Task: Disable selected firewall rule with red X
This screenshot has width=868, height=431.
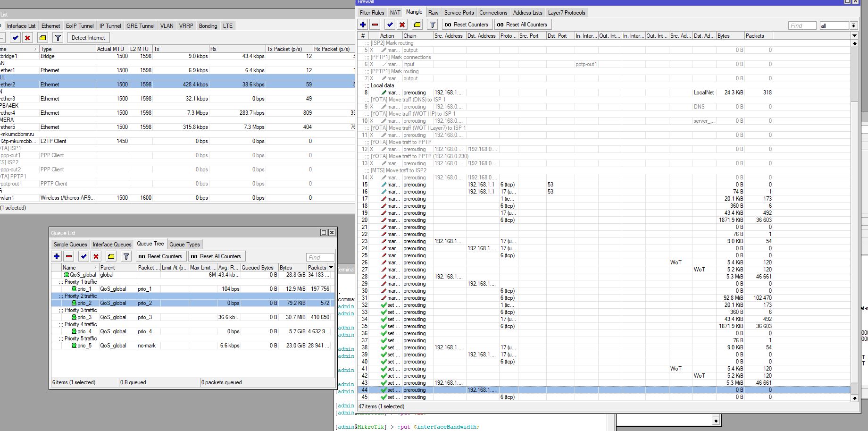Action: (402, 25)
